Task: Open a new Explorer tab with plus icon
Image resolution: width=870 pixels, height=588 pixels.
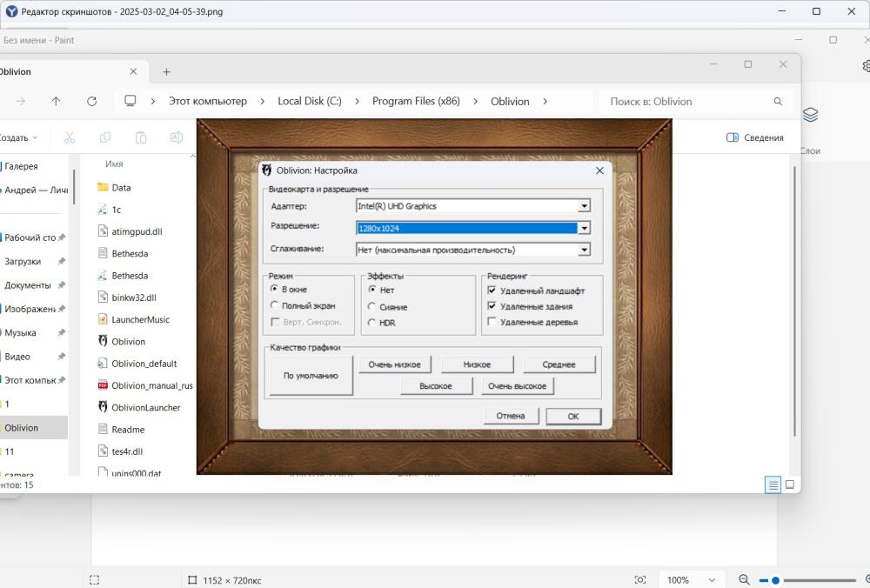Action: pyautogui.click(x=166, y=72)
